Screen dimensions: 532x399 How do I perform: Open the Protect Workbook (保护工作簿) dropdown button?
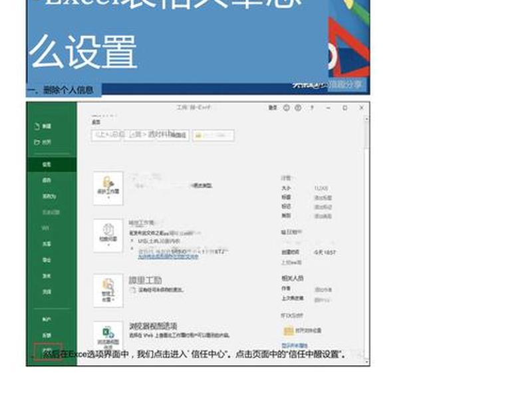[x=108, y=188]
